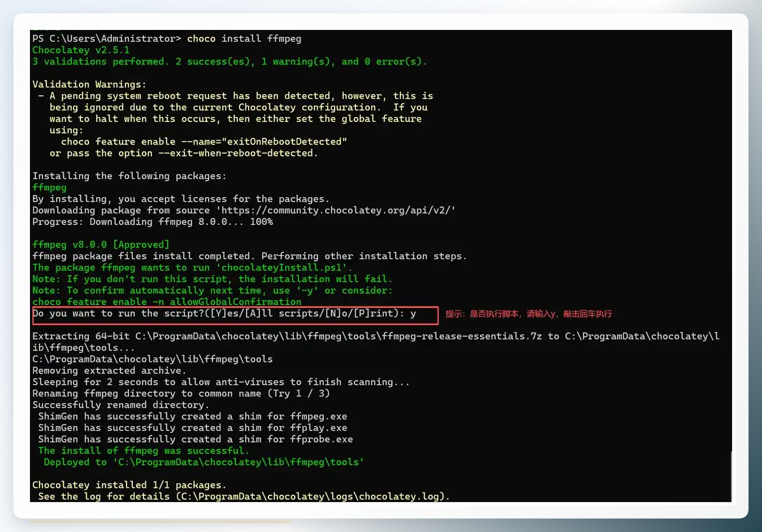The width and height of the screenshot is (762, 532).
Task: Click 'By installing, you accept licenses' line
Action: (181, 199)
